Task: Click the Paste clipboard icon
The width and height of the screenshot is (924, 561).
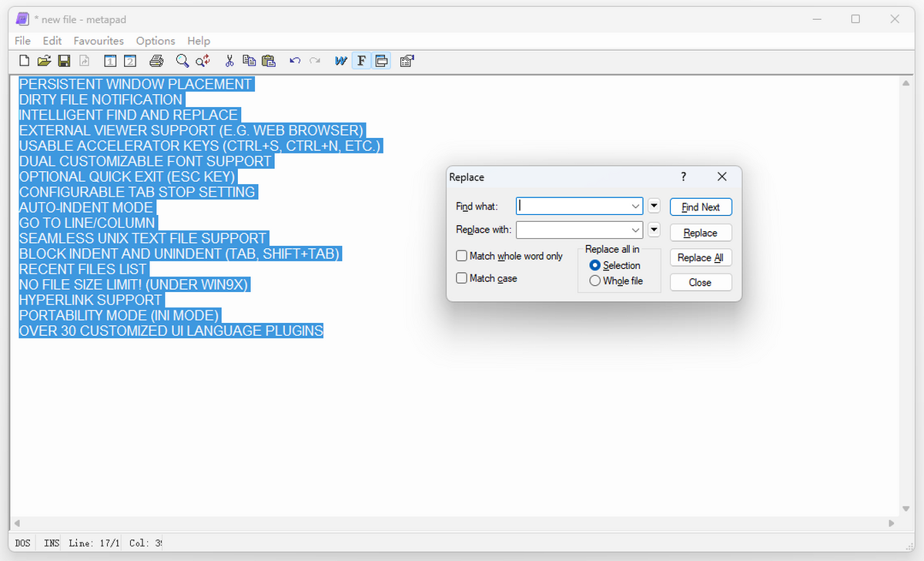Action: (x=269, y=61)
